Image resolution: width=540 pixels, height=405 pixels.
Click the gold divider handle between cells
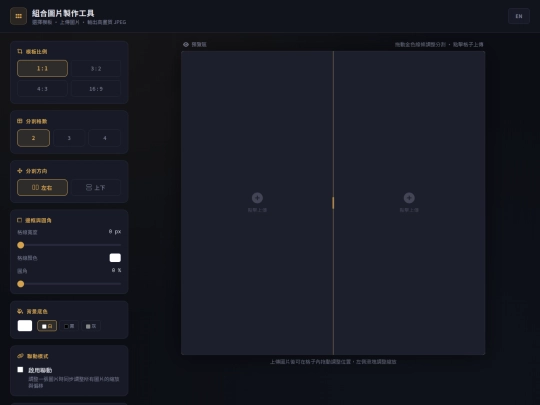point(333,203)
